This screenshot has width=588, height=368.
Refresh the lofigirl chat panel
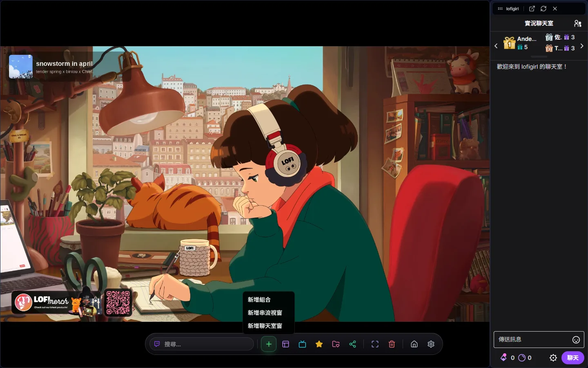click(x=543, y=9)
